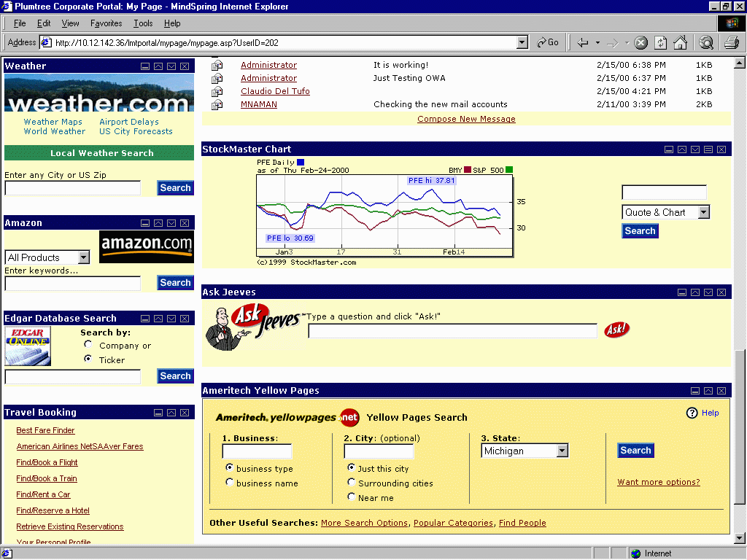Open the Home page using house icon
This screenshot has width=747, height=560.
point(681,43)
